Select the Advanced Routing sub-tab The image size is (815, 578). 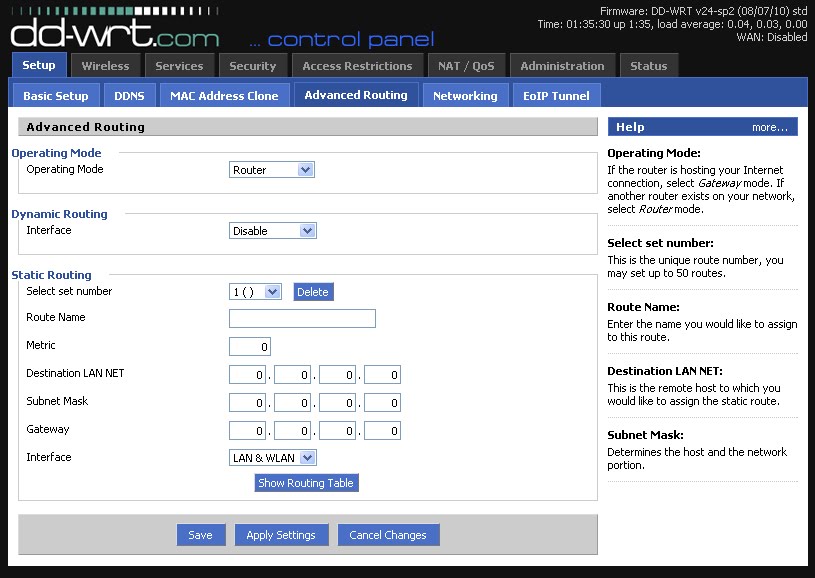tap(356, 95)
